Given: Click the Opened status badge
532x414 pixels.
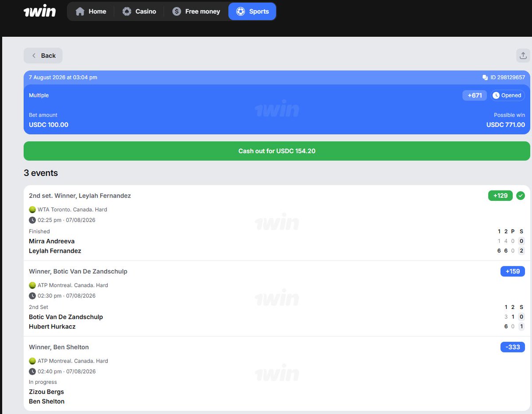Looking at the screenshot, I should tap(507, 95).
